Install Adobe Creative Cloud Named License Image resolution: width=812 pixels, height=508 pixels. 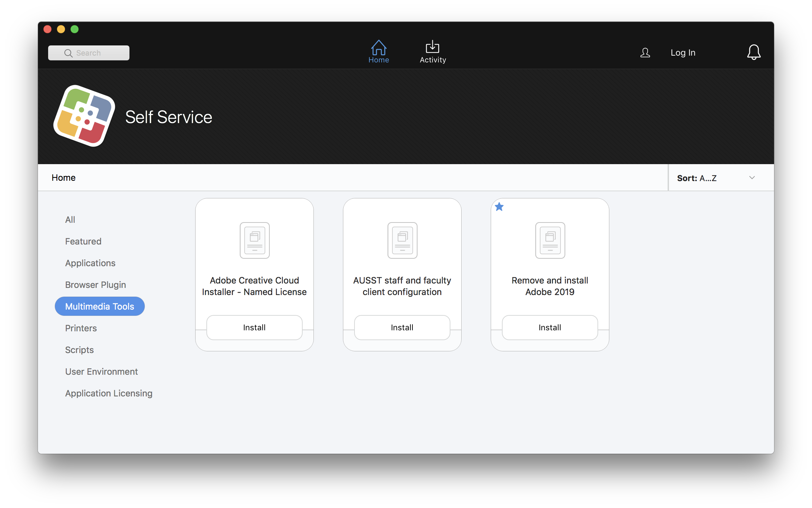pos(254,327)
